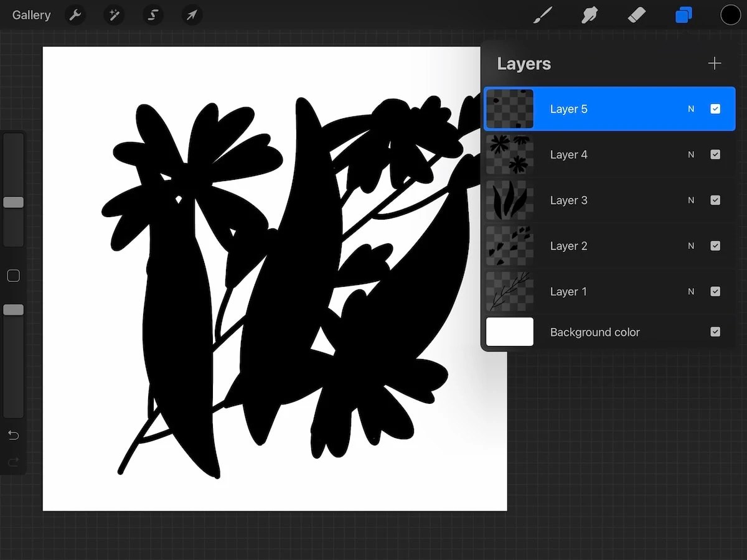Tap the N blend mode on Layer 4

[x=690, y=154]
